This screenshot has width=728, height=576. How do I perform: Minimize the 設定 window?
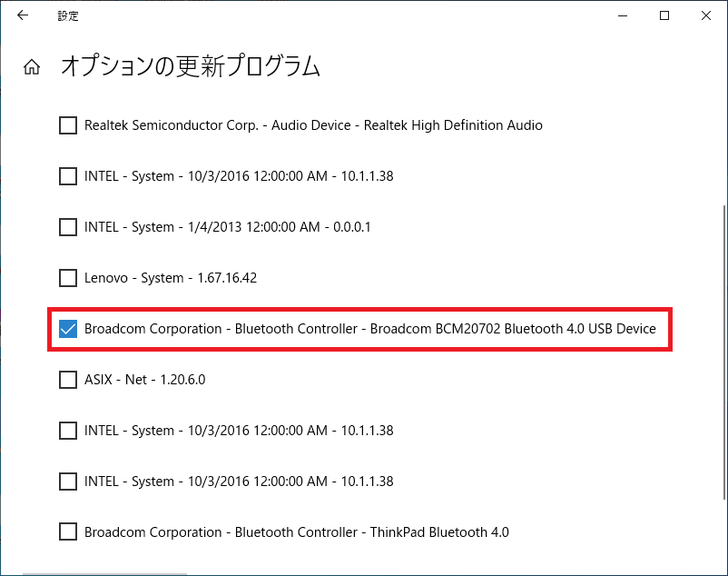click(x=623, y=15)
